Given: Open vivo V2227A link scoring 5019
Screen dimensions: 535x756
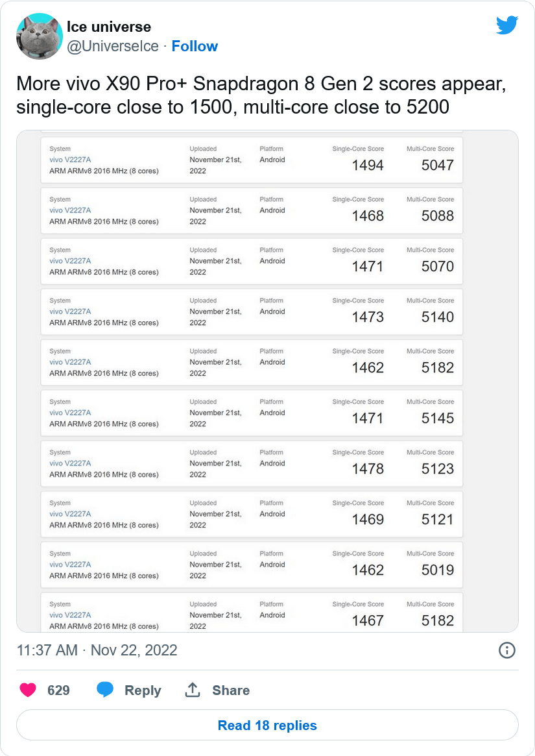Looking at the screenshot, I should 70,565.
